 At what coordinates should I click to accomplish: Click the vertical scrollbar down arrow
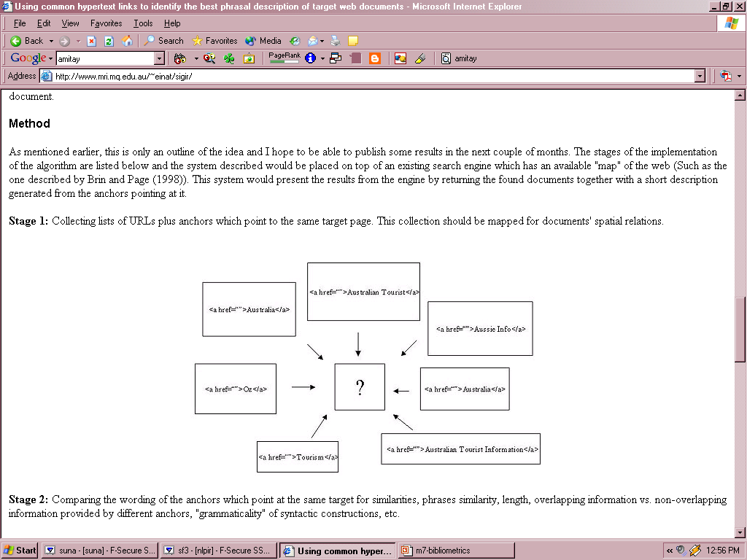740,532
